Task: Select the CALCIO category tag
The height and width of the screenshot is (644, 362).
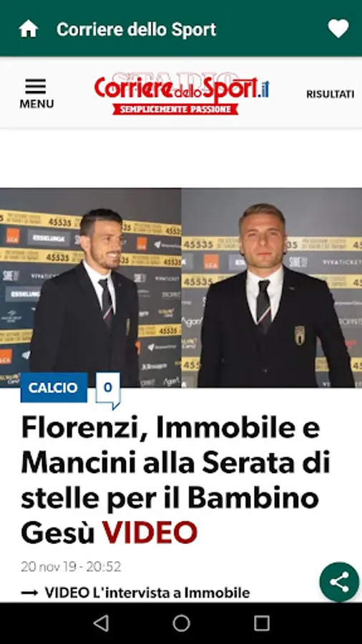Action: coord(54,388)
